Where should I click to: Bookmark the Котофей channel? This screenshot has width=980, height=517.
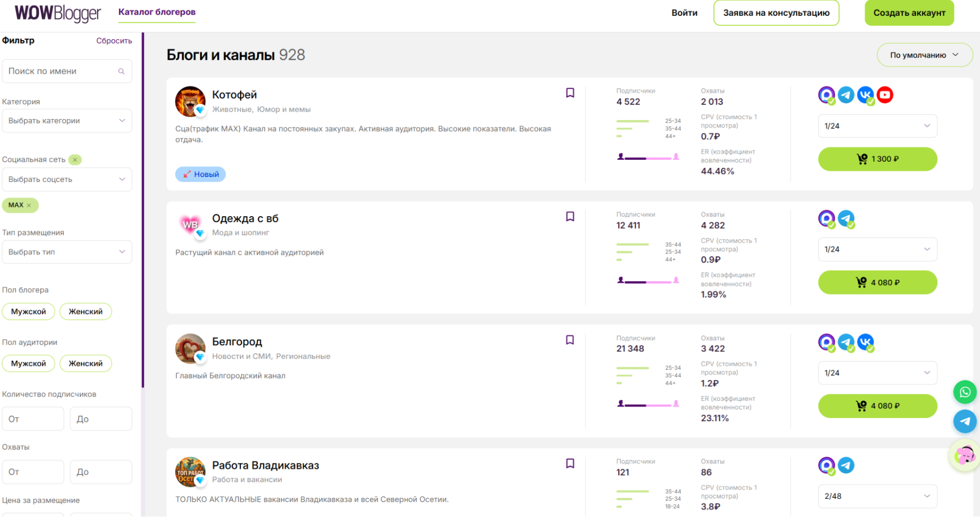570,93
